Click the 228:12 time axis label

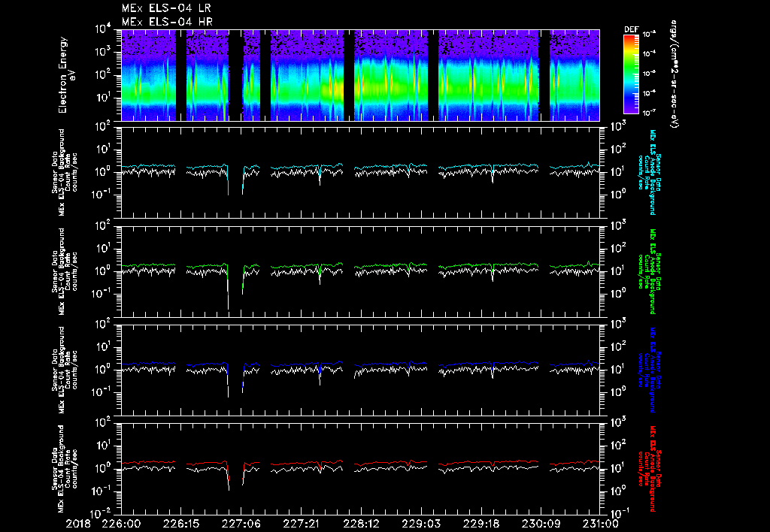point(361,524)
